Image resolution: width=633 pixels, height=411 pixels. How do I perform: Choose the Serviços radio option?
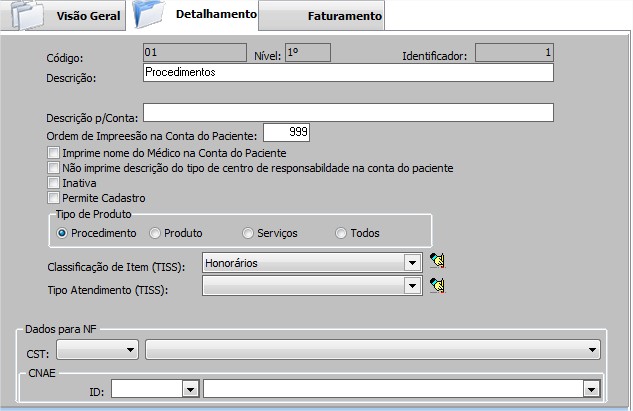pyautogui.click(x=248, y=233)
